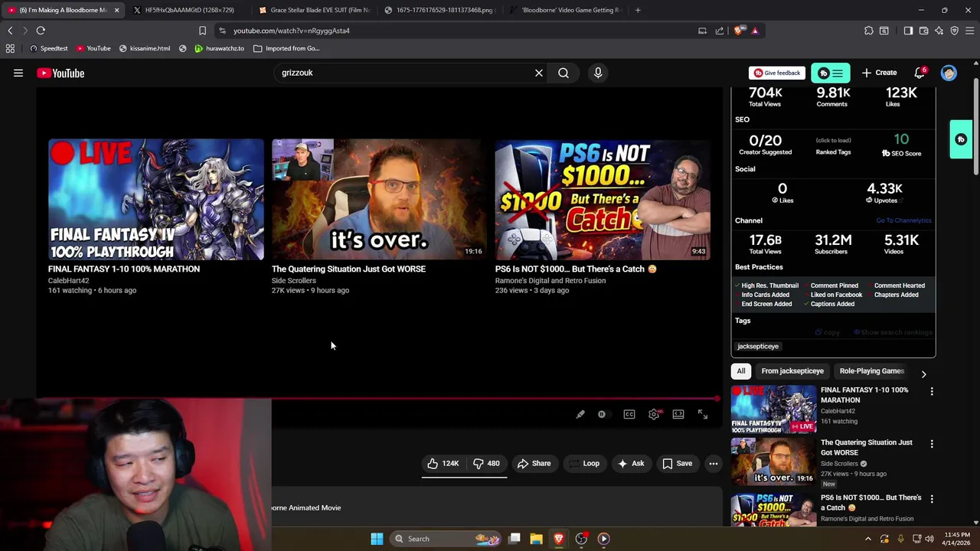Start voice search with the microphone

click(x=598, y=73)
